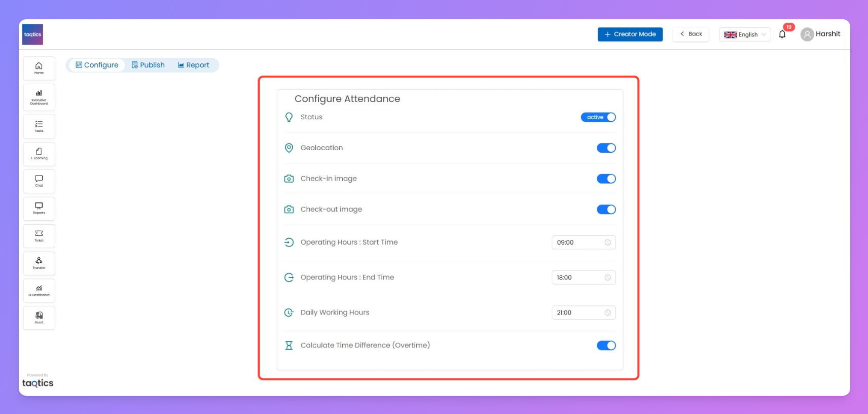Click the "Daily Working Hours" label
Image resolution: width=868 pixels, height=414 pixels.
point(335,313)
